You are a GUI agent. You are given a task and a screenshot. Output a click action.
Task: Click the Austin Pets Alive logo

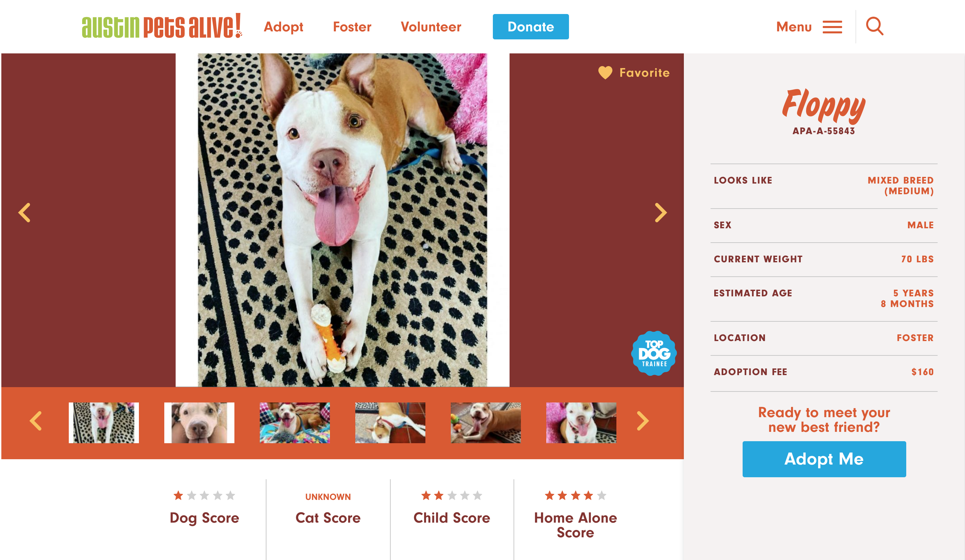pyautogui.click(x=162, y=26)
